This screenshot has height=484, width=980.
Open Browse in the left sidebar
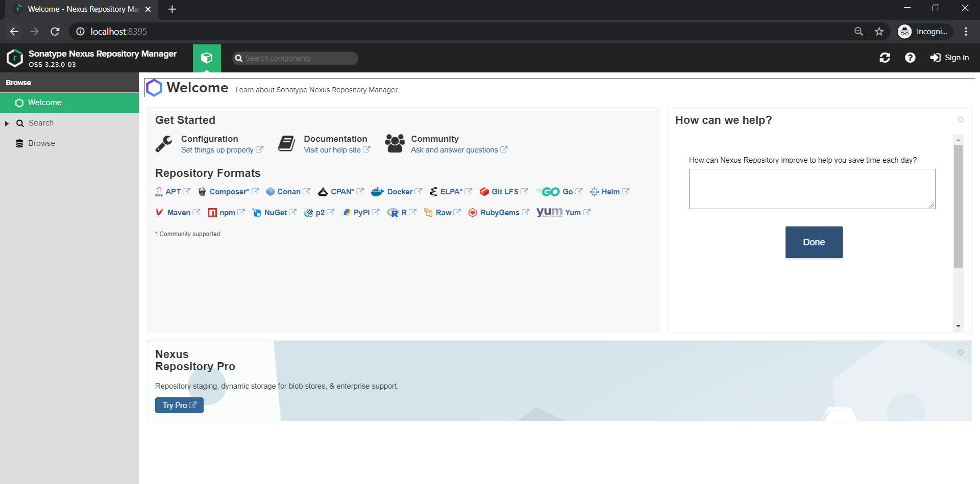pos(41,143)
